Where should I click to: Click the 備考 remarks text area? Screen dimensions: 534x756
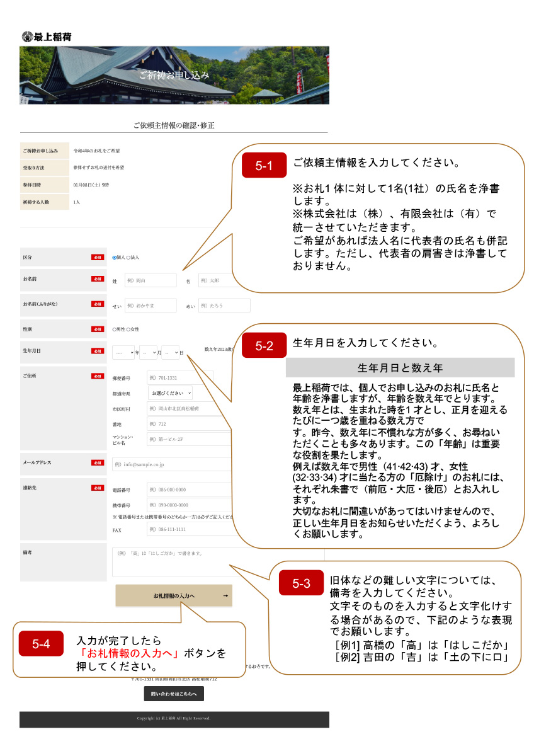[176, 562]
